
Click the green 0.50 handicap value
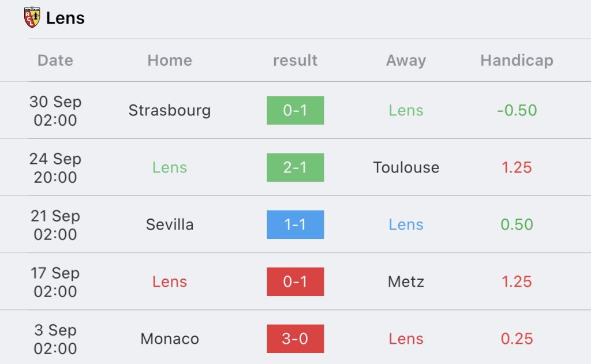517,224
